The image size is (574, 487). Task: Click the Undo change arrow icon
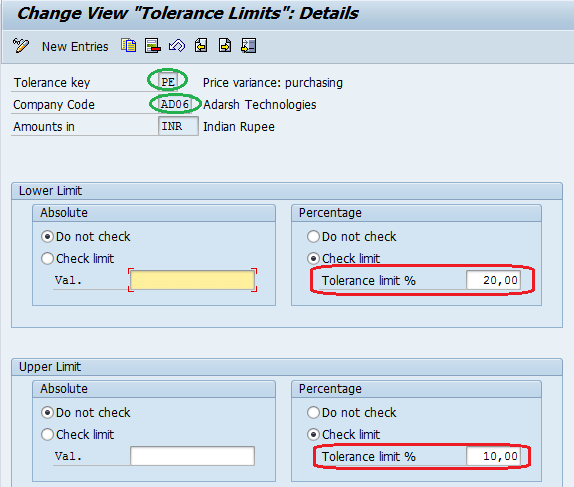coord(177,46)
